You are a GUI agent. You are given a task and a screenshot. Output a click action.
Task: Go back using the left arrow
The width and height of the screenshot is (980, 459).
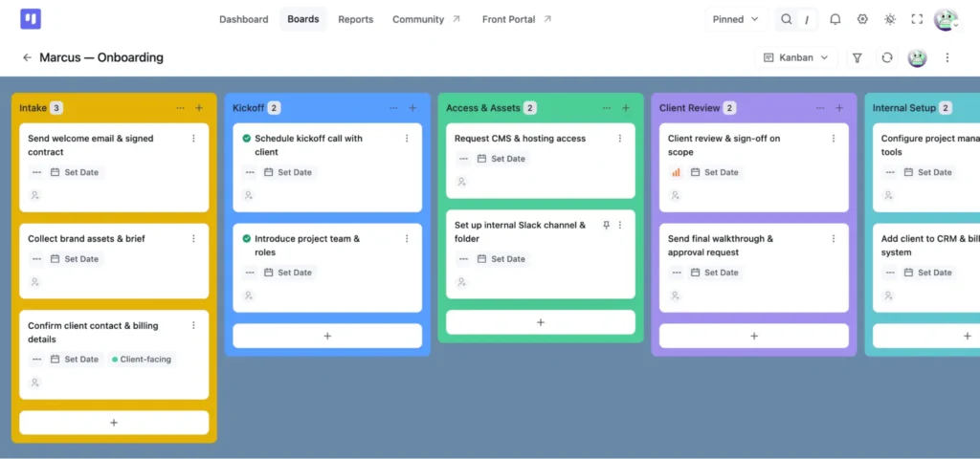(27, 57)
